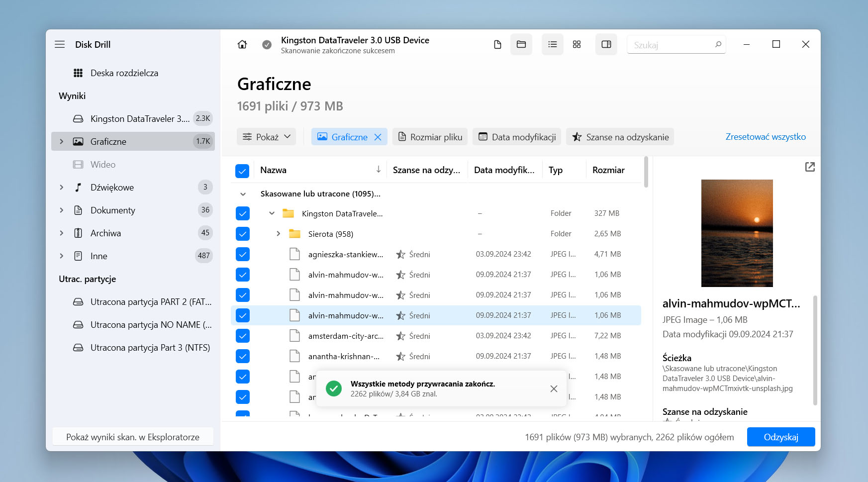Open Szanse na odzyskanie filter
Screen dimensions: 868x482
(620, 137)
